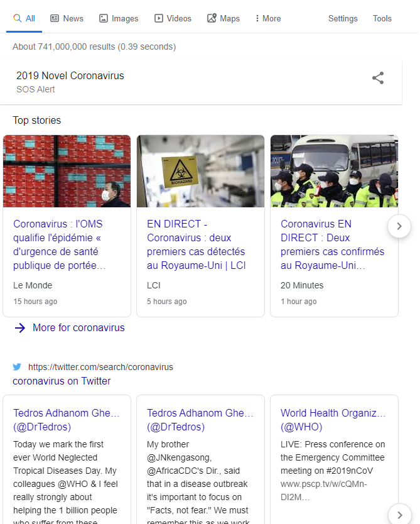Advance the Top stories carousel arrow

click(x=399, y=226)
